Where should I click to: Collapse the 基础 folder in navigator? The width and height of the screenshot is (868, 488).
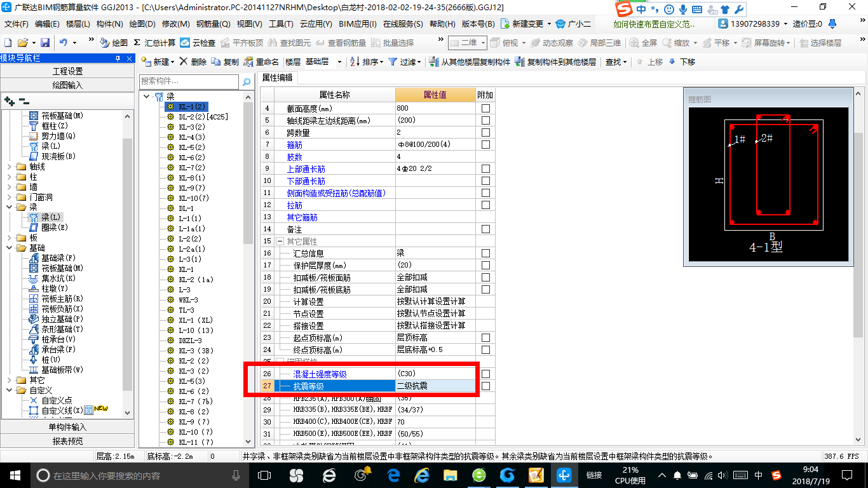[8, 248]
